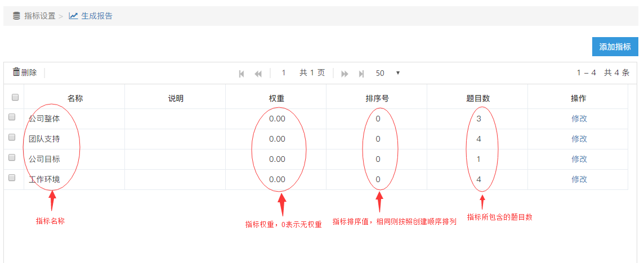644x263 pixels.
Task: Open the page size dropdown showing 50
Action: [387, 73]
